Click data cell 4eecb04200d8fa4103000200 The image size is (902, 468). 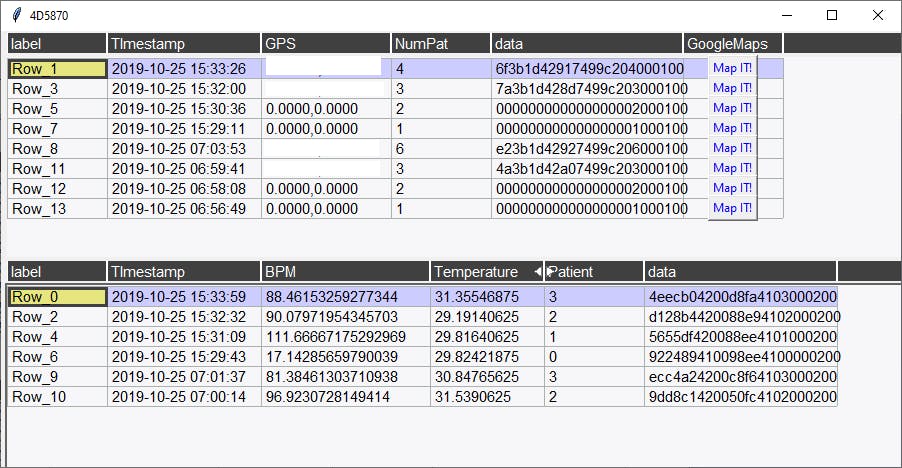[x=743, y=297]
